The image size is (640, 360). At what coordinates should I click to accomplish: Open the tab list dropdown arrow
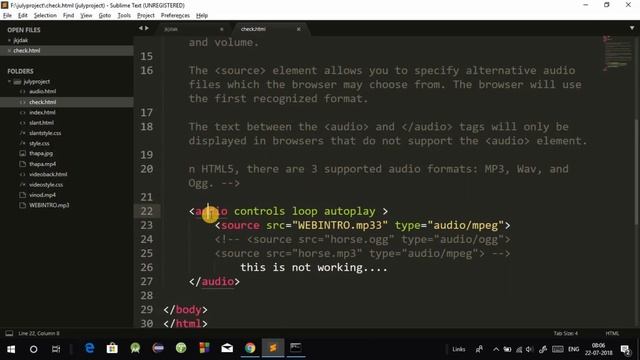click(x=632, y=28)
